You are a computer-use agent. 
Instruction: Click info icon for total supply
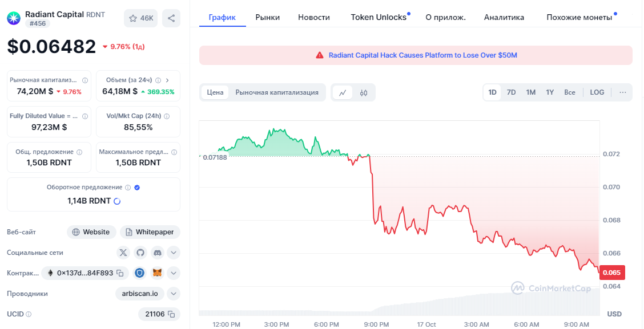point(79,152)
